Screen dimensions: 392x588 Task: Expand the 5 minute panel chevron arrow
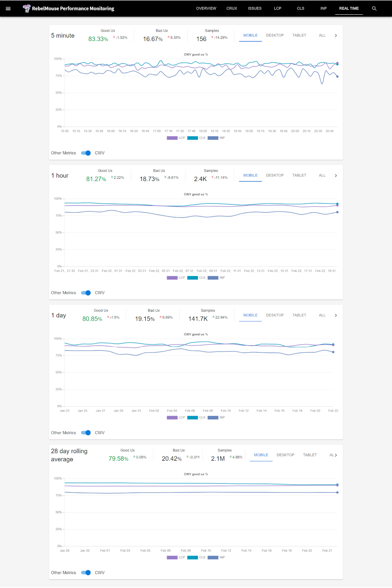[x=336, y=35]
